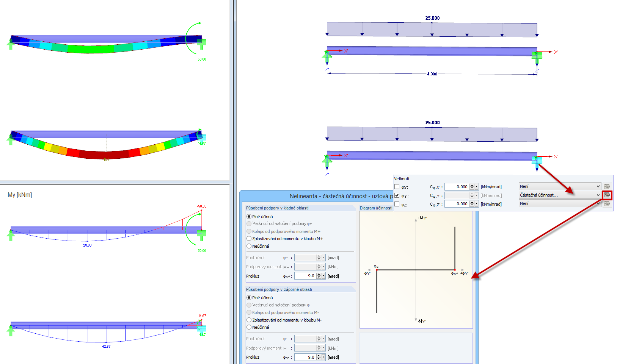Click arrow button beside Pootočení φ- field

(323, 339)
